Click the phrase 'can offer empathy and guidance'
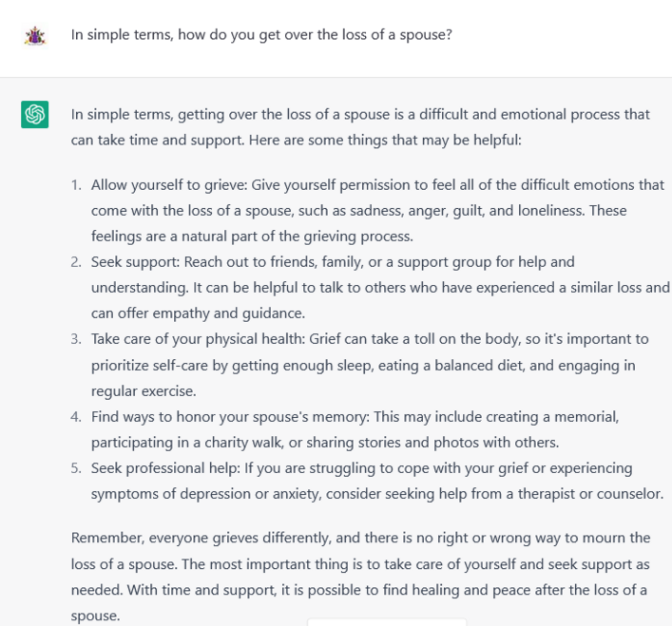Image resolution: width=672 pixels, height=626 pixels. click(x=198, y=313)
